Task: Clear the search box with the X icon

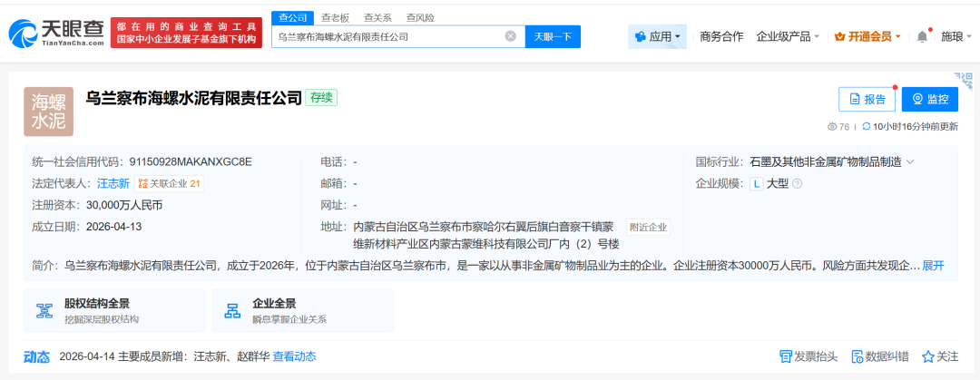Action: [x=511, y=36]
